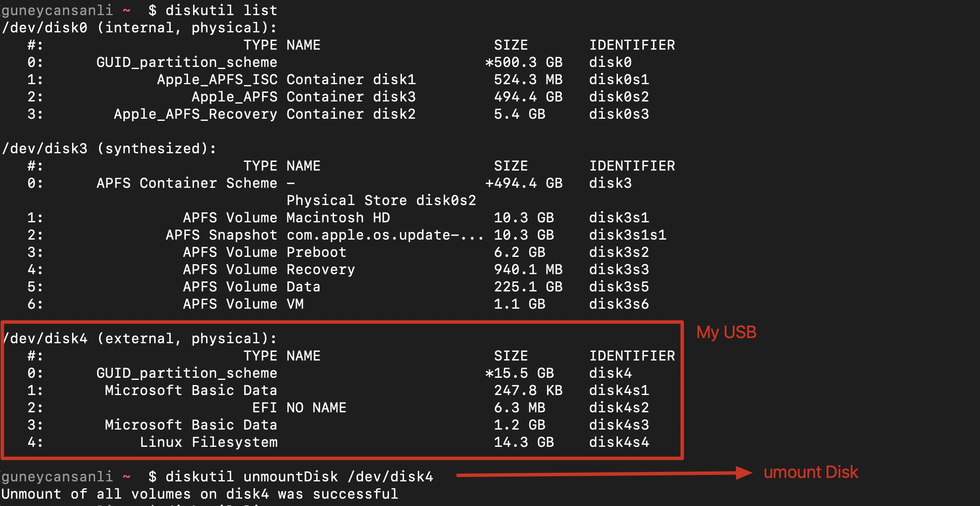Screen dimensions: 980x506
Task: Click the size '1.1 GB'
Action: coord(519,304)
